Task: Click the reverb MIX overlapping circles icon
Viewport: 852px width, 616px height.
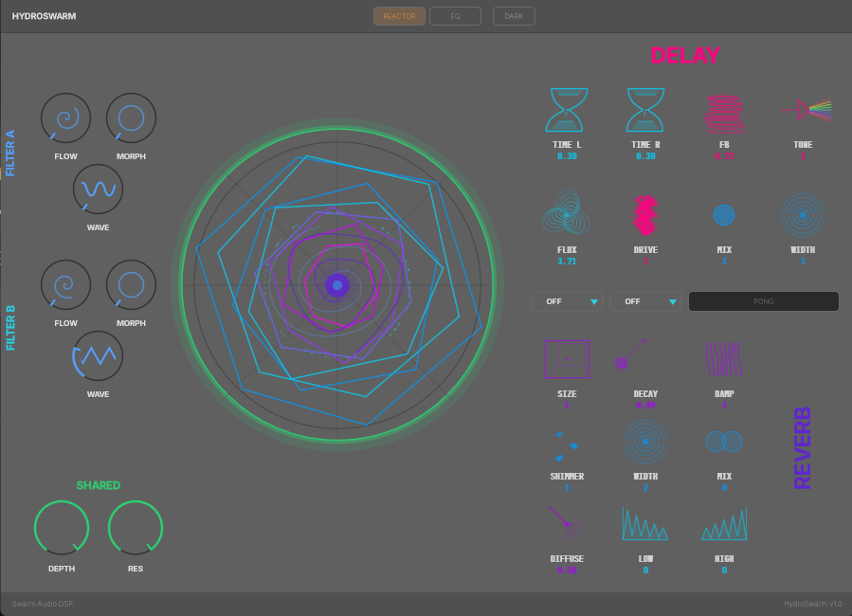Action: point(724,442)
